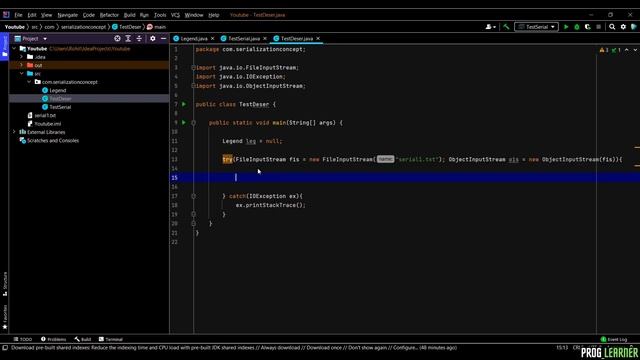
Task: Click the 15:13 caret position in status bar
Action: pos(562,348)
